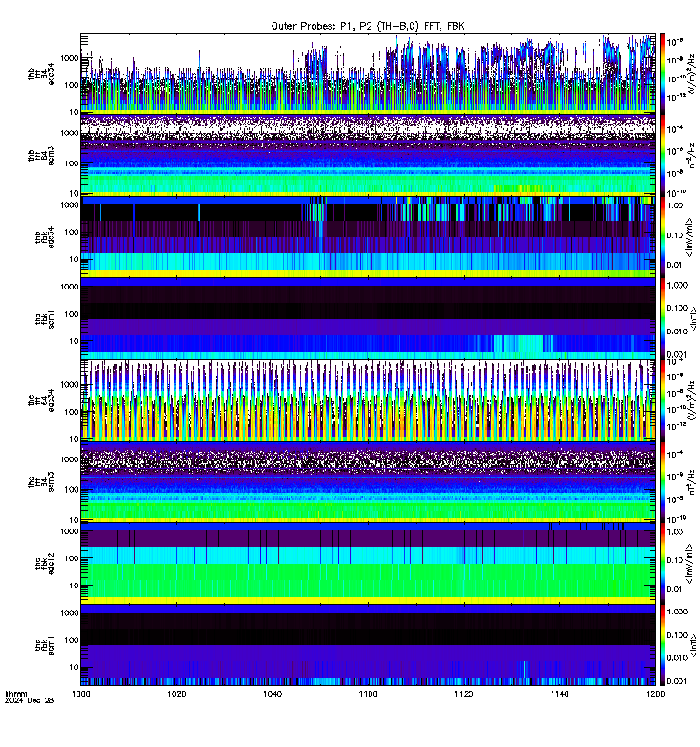Click the 1200 time axis label

pyautogui.click(x=655, y=694)
